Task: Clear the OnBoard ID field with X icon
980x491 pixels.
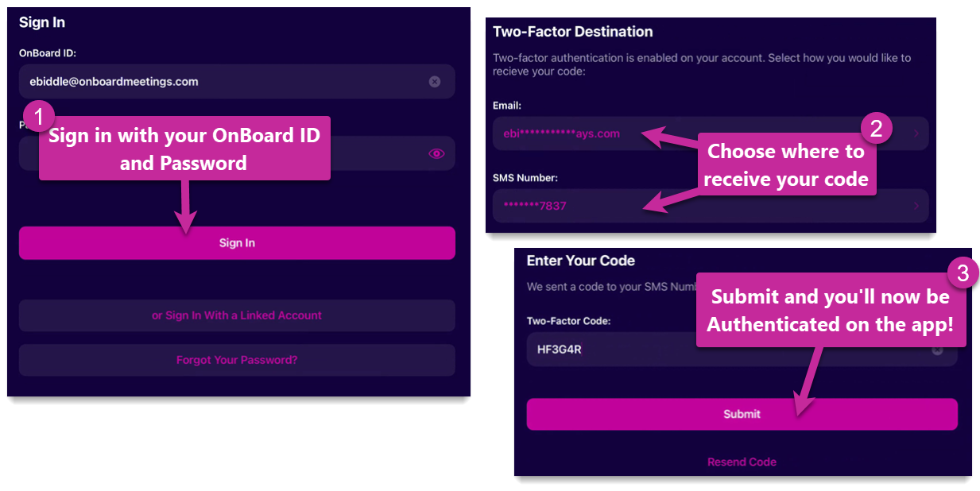Action: point(435,81)
